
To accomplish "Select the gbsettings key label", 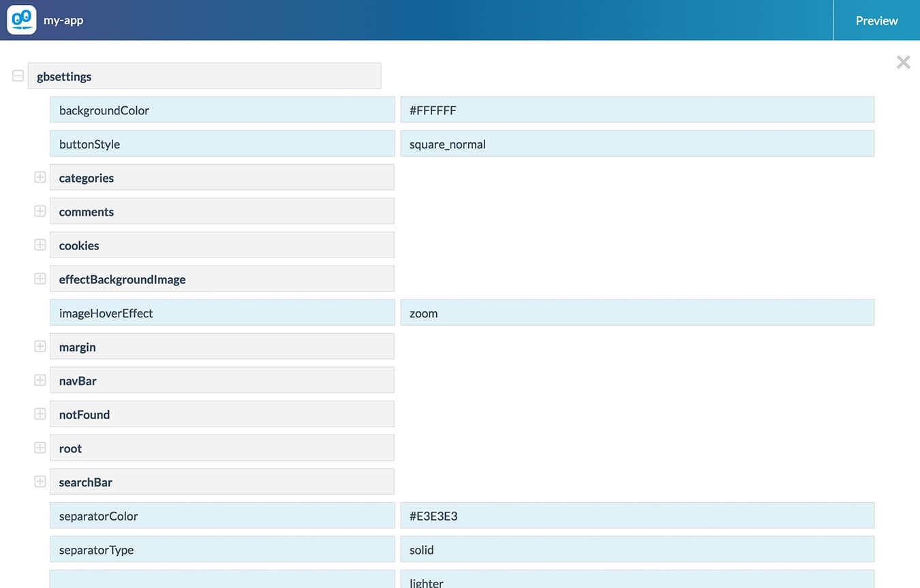I will click(x=204, y=76).
